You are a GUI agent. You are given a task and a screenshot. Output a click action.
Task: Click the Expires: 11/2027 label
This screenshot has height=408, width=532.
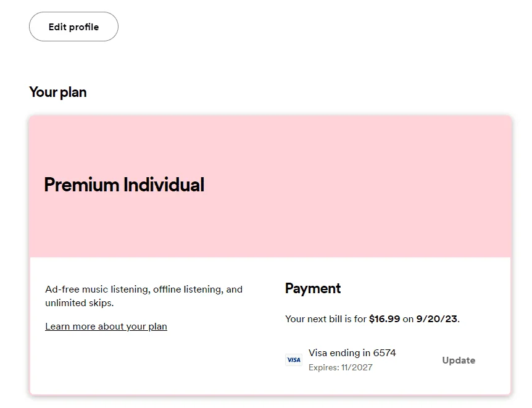tap(340, 367)
